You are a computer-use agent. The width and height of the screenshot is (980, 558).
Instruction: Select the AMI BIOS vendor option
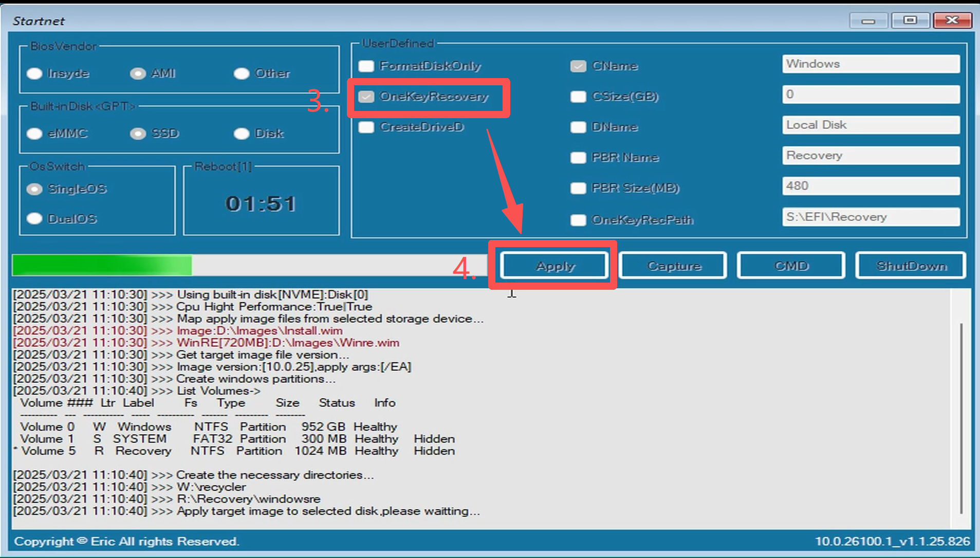(138, 73)
